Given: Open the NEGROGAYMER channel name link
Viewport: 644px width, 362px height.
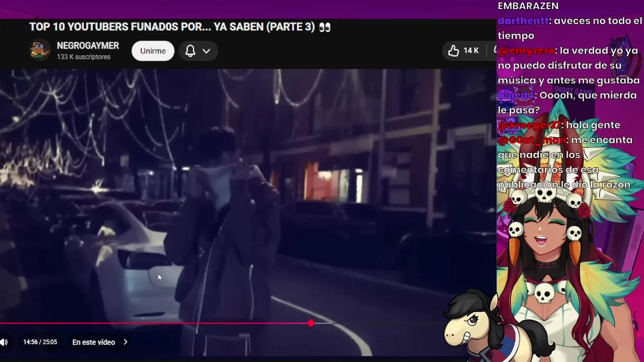Looking at the screenshot, I should (88, 46).
